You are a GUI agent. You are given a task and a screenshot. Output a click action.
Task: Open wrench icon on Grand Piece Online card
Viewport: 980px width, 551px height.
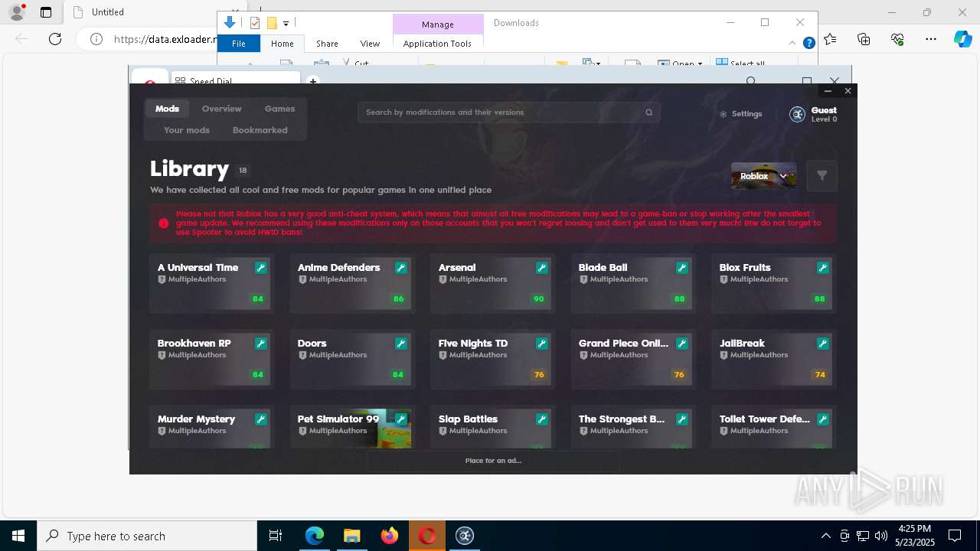coord(681,344)
